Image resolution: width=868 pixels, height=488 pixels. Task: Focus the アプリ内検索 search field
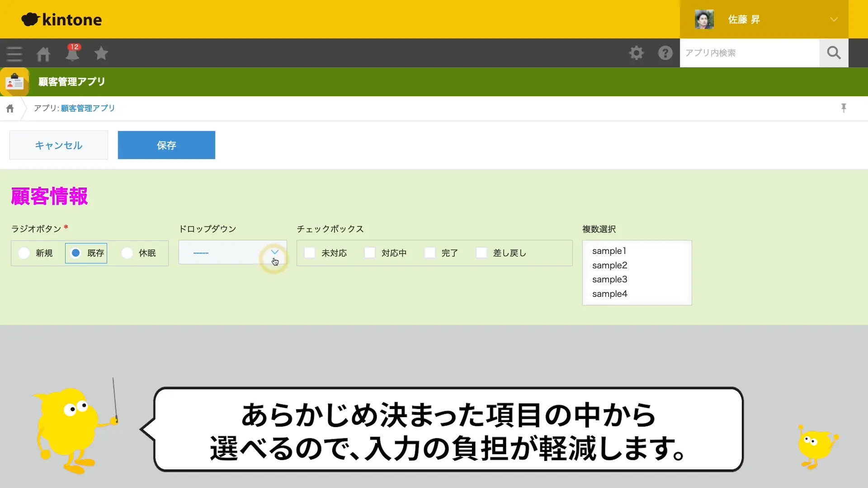coord(749,53)
